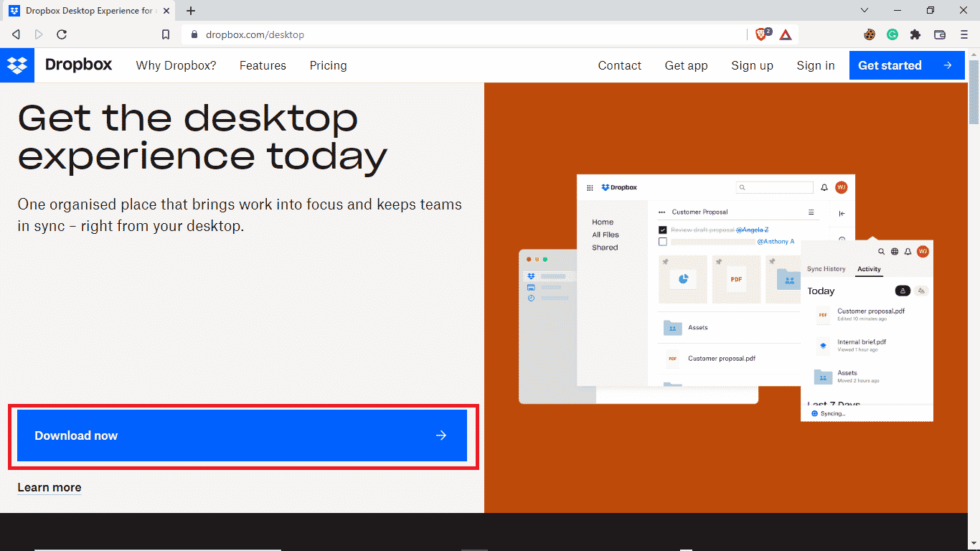980x551 pixels.
Task: Open the Features menu item
Action: click(x=263, y=65)
